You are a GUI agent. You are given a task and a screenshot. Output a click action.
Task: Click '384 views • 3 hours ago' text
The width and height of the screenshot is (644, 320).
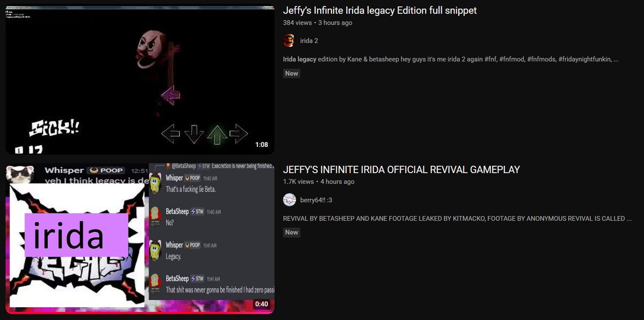coord(318,23)
